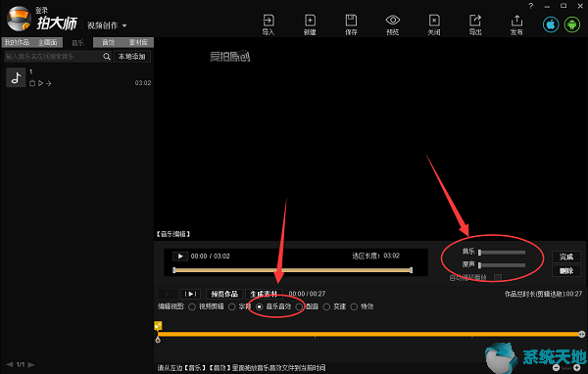Click the 拍大师 application logo
Screen dimensions: 588x374
pyautogui.click(x=19, y=19)
